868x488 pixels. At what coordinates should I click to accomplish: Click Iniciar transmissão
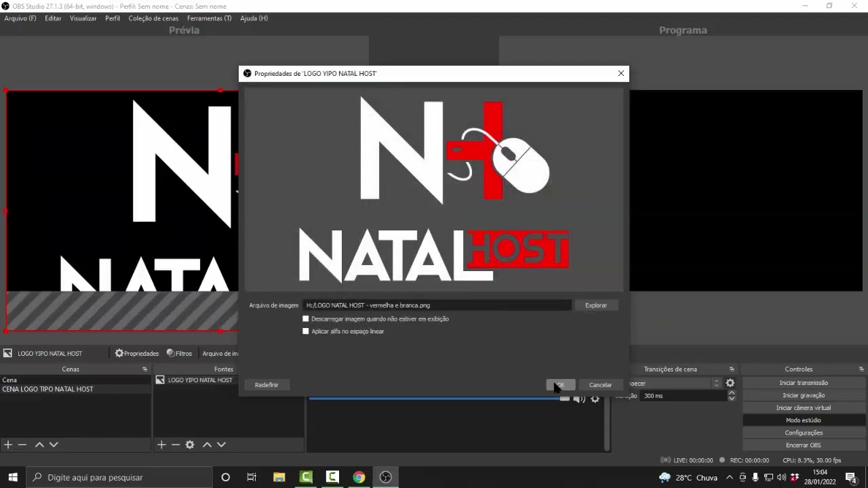click(x=804, y=383)
